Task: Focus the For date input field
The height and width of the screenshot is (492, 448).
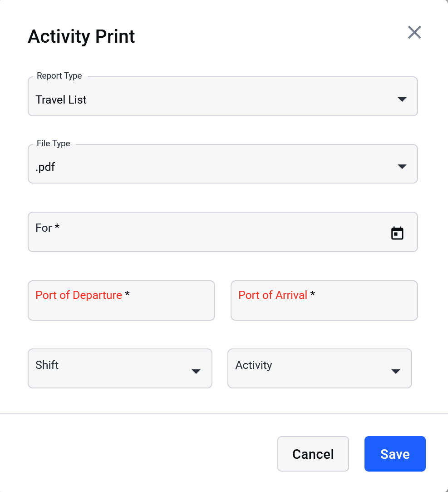Action: tap(223, 232)
